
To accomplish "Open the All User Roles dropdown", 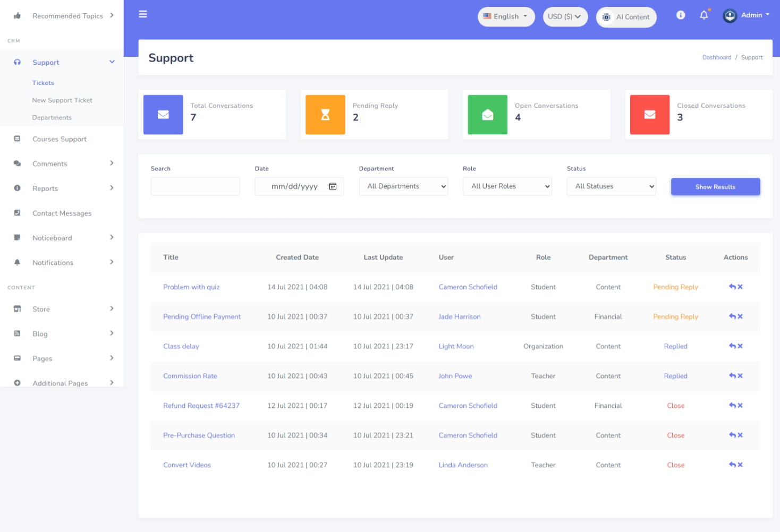I will tap(507, 186).
